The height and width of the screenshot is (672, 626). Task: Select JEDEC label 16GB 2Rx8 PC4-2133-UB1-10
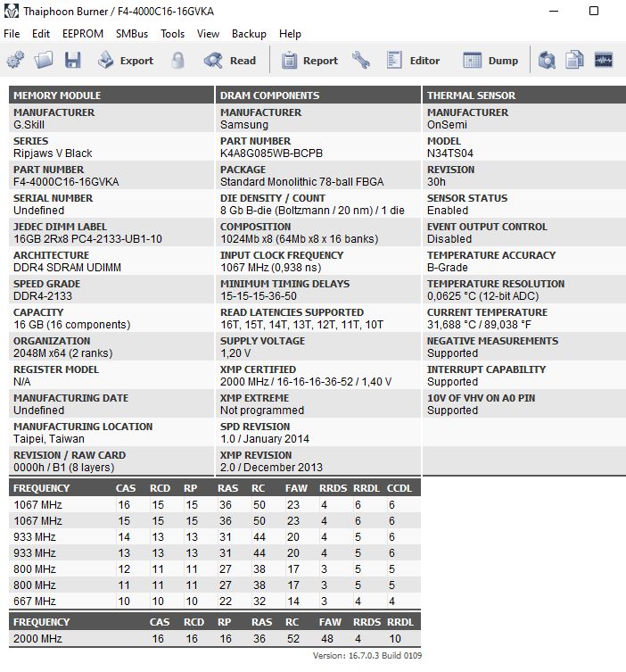click(x=87, y=239)
